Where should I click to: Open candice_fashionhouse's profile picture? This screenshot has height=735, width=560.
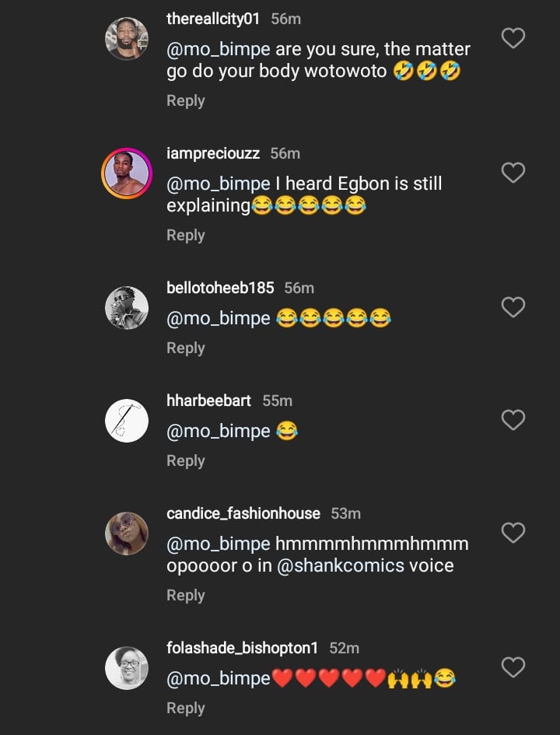[127, 533]
